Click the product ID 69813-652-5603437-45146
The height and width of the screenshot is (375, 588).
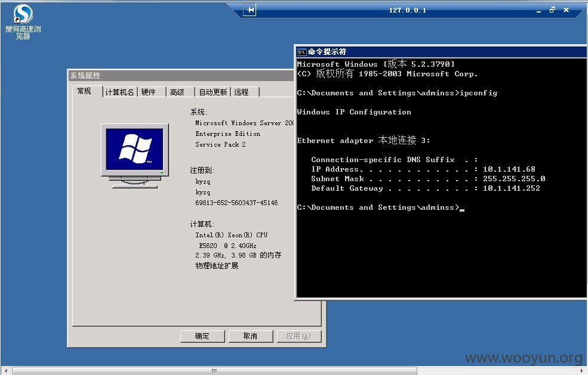click(x=236, y=203)
